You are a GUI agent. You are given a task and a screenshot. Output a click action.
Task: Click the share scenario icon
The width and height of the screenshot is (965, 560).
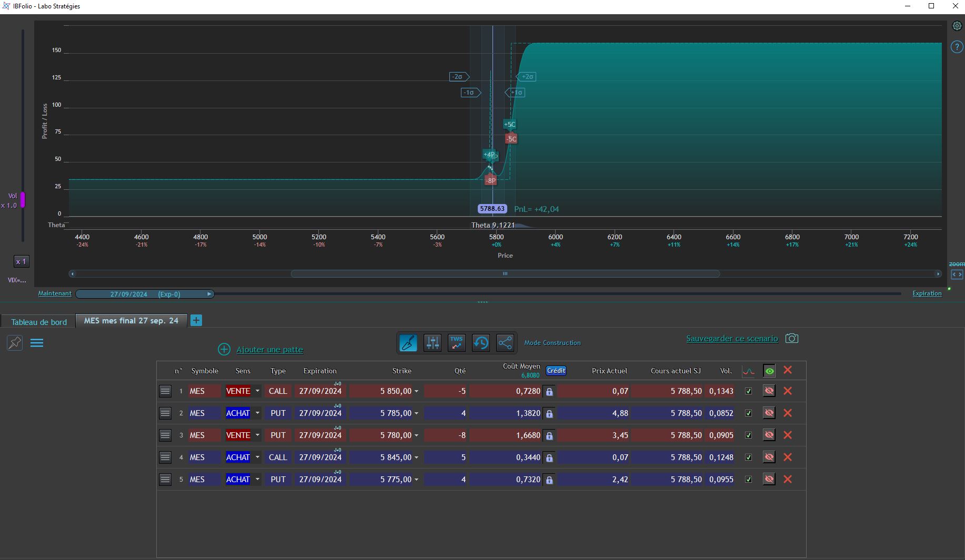[505, 343]
